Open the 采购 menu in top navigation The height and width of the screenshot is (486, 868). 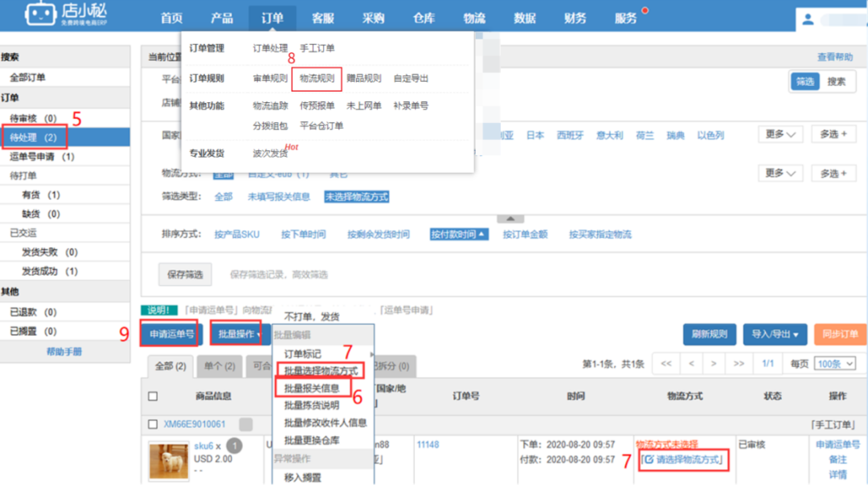tap(372, 17)
